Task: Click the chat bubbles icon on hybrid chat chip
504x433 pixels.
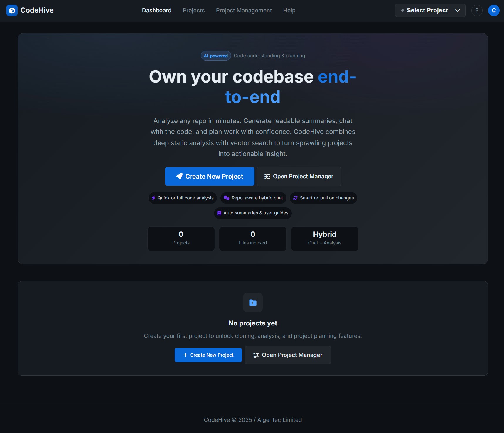Action: pyautogui.click(x=226, y=198)
